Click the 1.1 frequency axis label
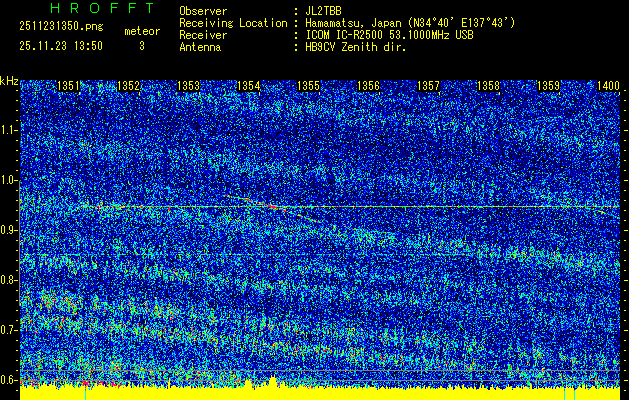 click(10, 130)
